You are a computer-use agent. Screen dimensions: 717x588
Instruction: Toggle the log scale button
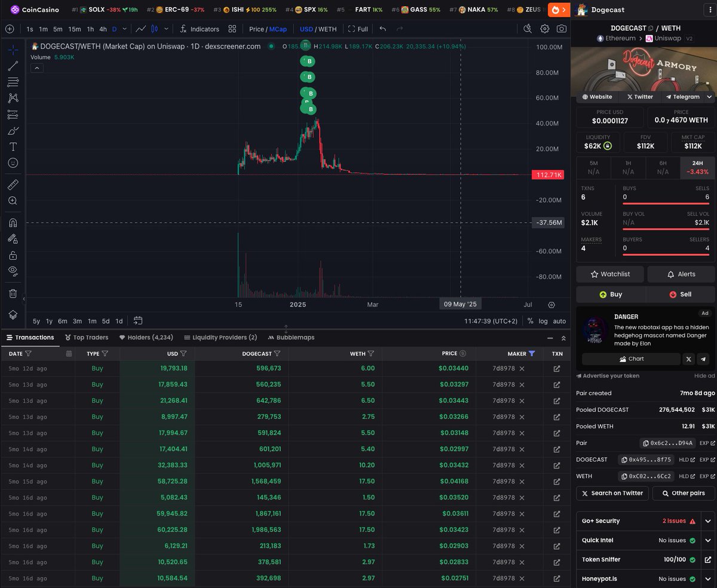pyautogui.click(x=543, y=321)
